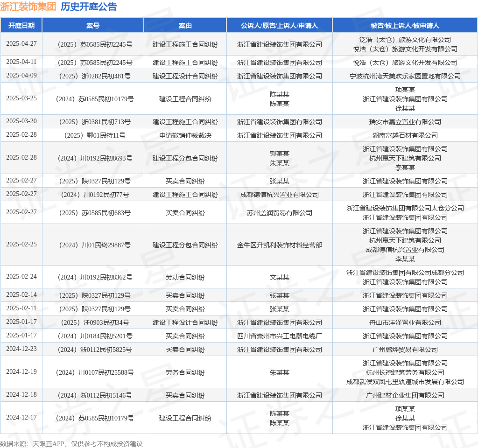478x448 pixels.
Task: Select case number (2024)川0192民初8693号
Action: point(95,158)
